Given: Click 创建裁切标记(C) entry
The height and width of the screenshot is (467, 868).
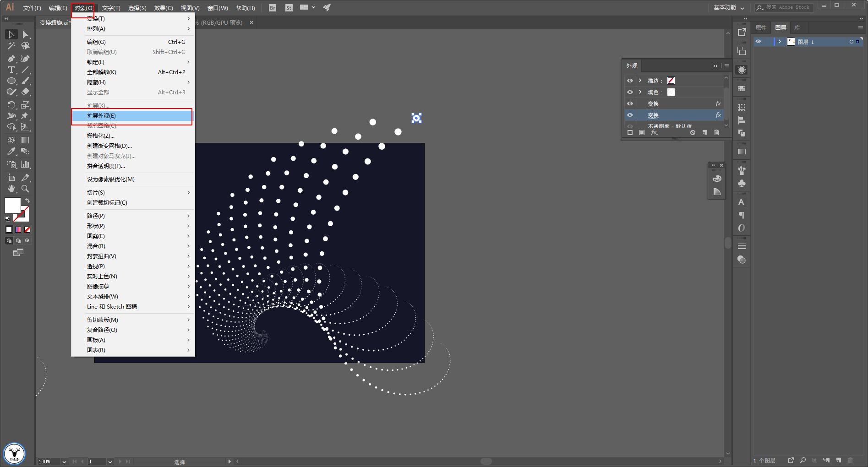Looking at the screenshot, I should tap(133, 202).
